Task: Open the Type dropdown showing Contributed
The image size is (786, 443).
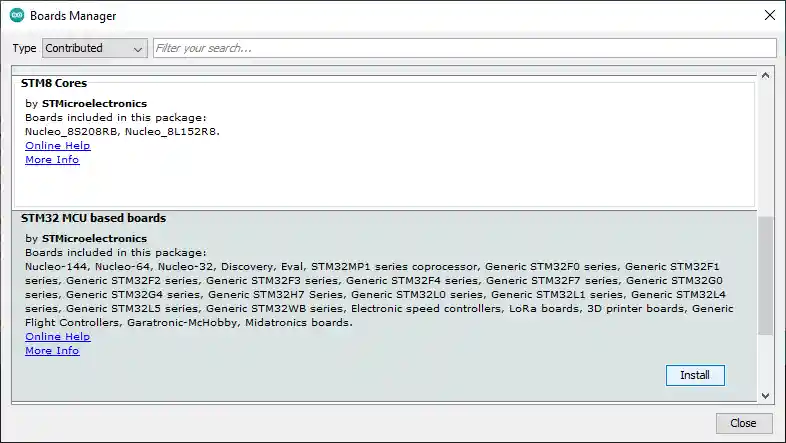Action: point(95,48)
